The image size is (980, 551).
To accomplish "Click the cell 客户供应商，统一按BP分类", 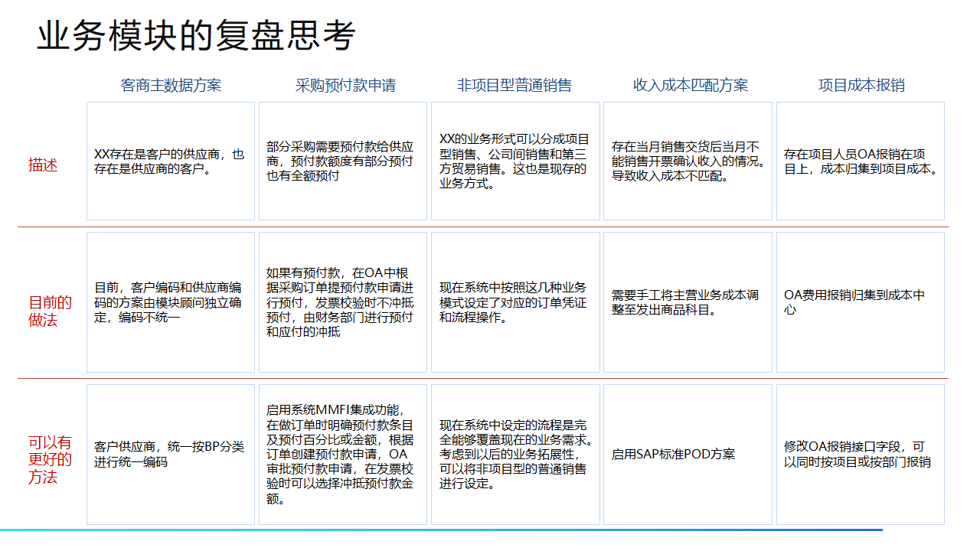I will (x=171, y=455).
